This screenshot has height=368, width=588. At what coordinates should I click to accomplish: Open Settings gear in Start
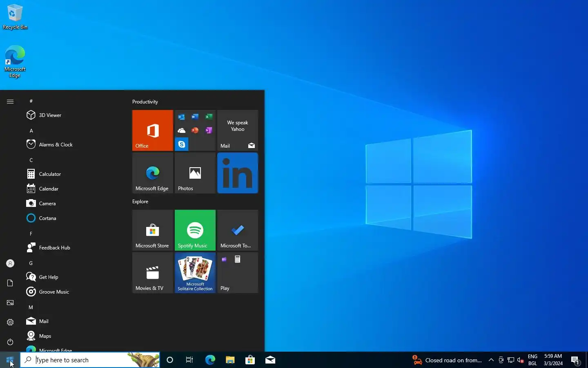point(10,322)
